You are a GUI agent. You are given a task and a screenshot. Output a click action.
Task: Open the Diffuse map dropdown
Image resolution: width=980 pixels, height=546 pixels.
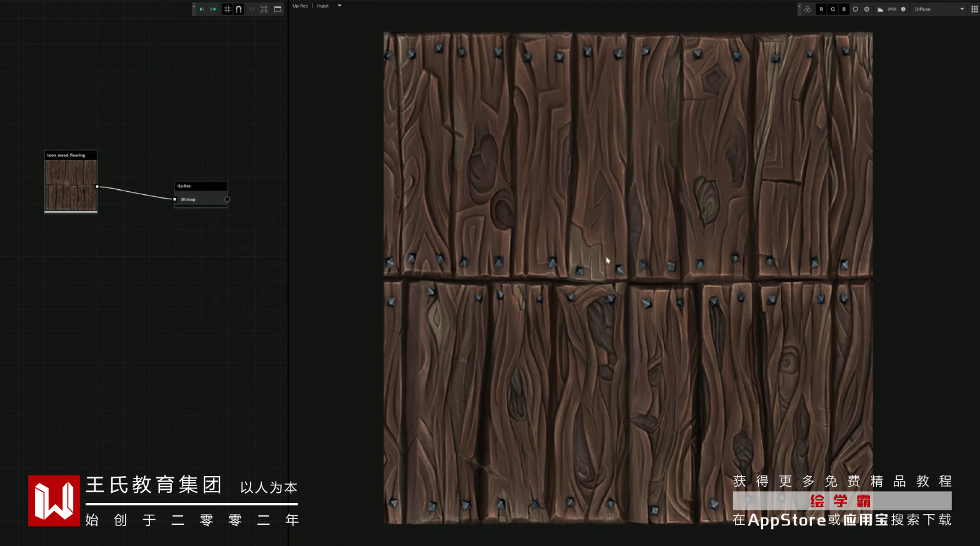(940, 9)
